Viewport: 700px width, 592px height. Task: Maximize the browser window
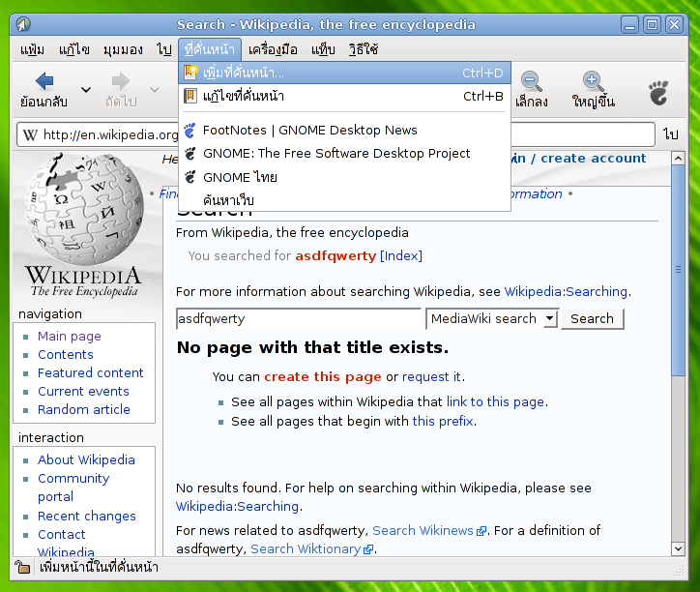click(x=652, y=24)
